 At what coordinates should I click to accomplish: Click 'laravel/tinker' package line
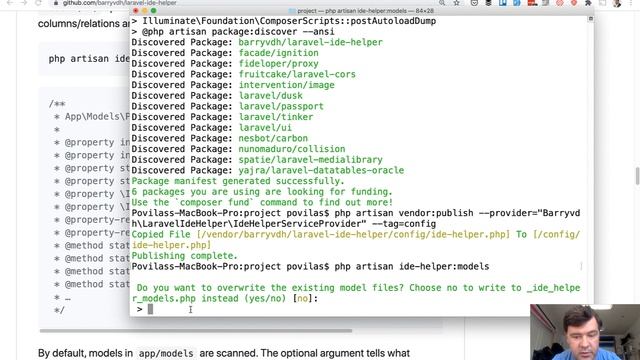[276, 117]
